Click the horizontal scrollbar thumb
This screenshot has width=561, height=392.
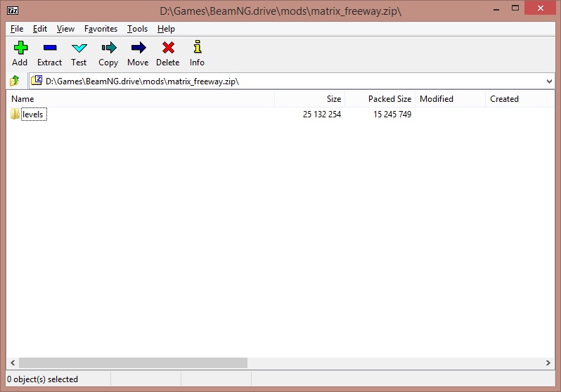[133, 362]
